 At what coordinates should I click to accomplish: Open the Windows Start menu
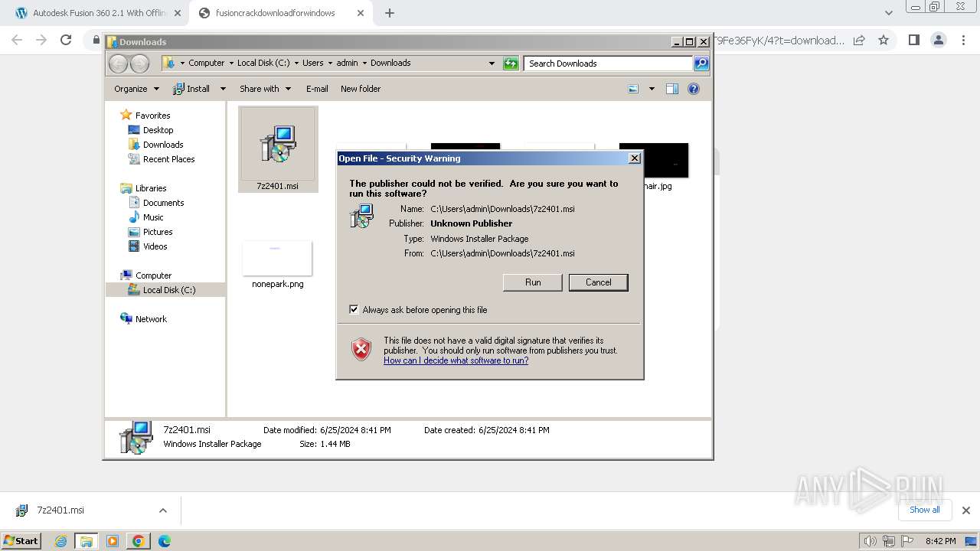click(x=21, y=541)
